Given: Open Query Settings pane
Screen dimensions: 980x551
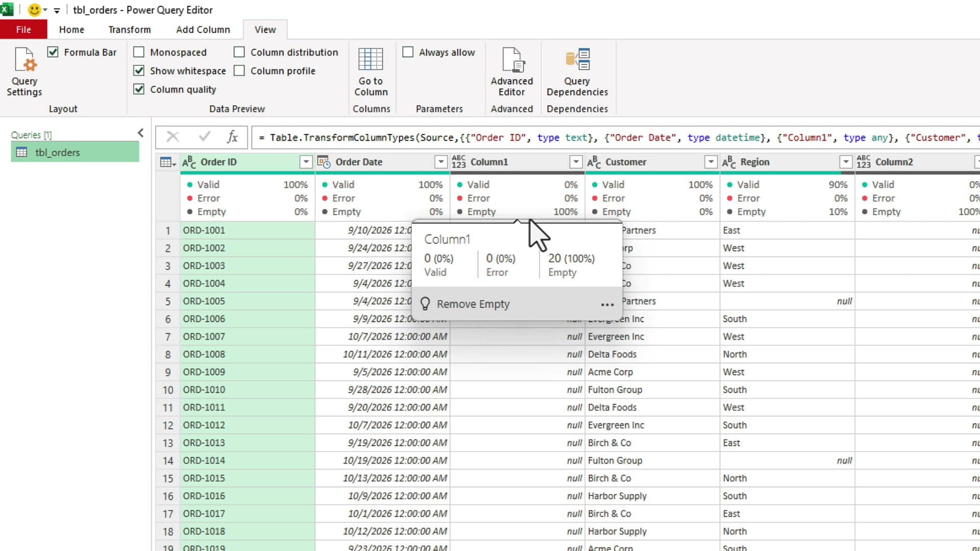Looking at the screenshot, I should [x=24, y=71].
